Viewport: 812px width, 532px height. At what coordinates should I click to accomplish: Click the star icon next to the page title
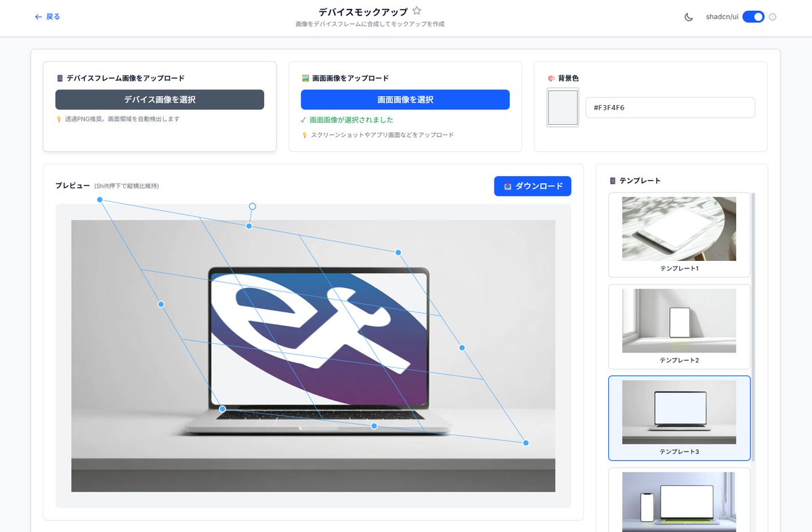(x=416, y=11)
